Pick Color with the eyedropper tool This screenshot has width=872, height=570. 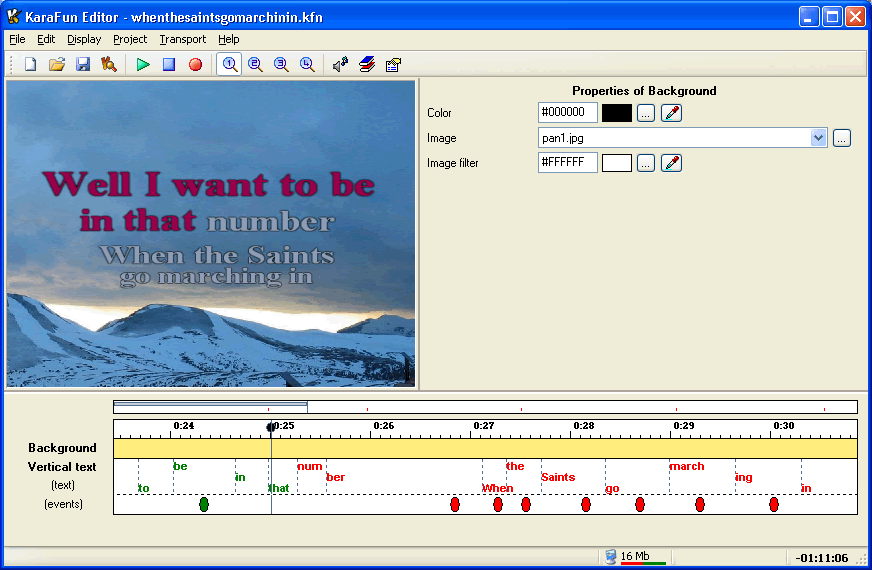[672, 113]
